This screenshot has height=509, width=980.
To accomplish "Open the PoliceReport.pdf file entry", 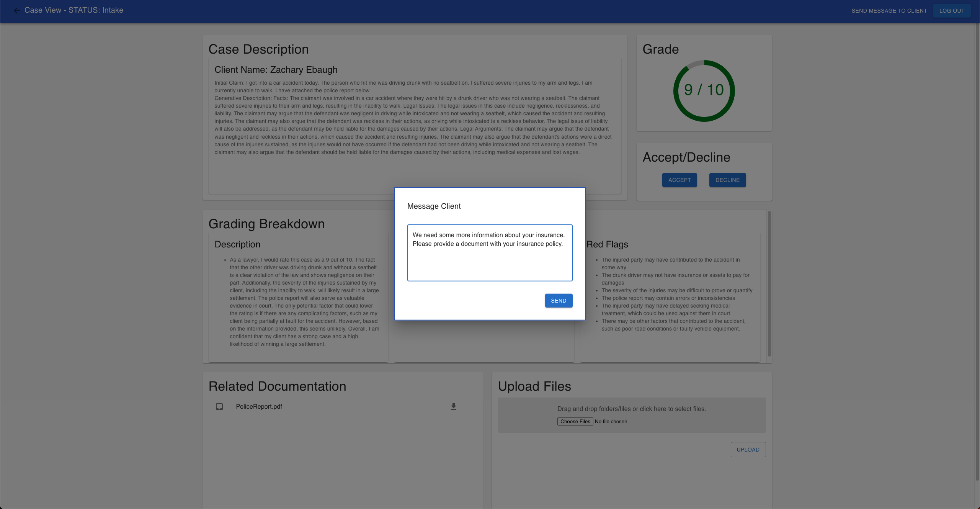I will 259,406.
